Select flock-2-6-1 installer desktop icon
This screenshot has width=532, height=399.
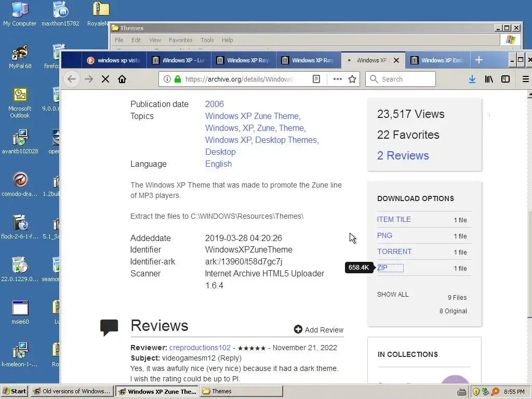coord(20,227)
